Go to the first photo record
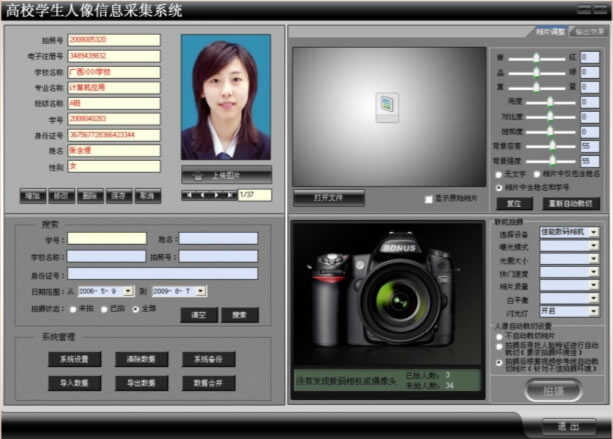Image resolution: width=613 pixels, height=439 pixels. (x=187, y=194)
